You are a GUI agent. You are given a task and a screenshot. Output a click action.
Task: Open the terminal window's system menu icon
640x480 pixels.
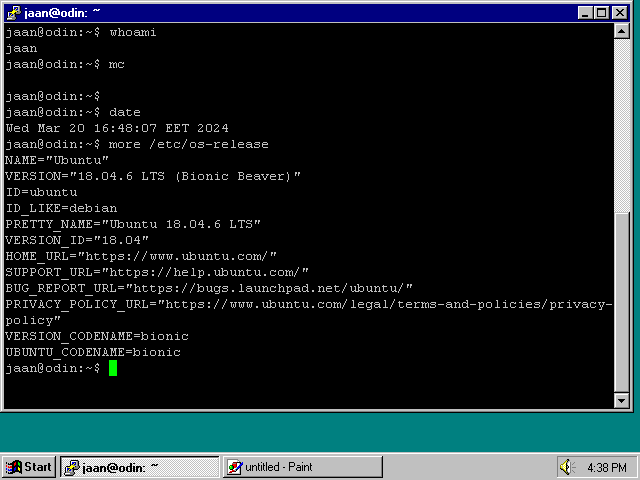[13, 12]
